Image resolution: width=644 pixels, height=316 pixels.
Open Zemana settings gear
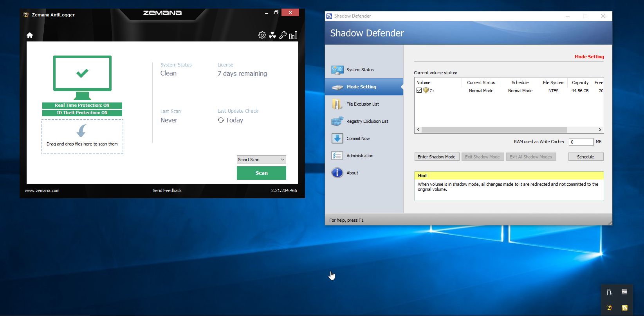[262, 35]
